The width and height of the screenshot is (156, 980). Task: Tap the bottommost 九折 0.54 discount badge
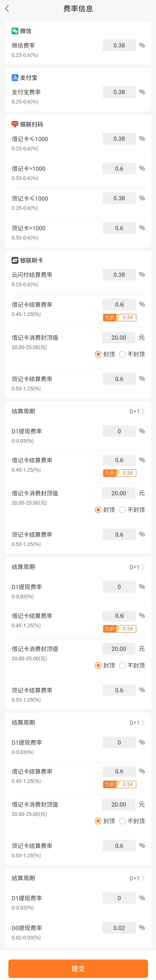point(119,784)
